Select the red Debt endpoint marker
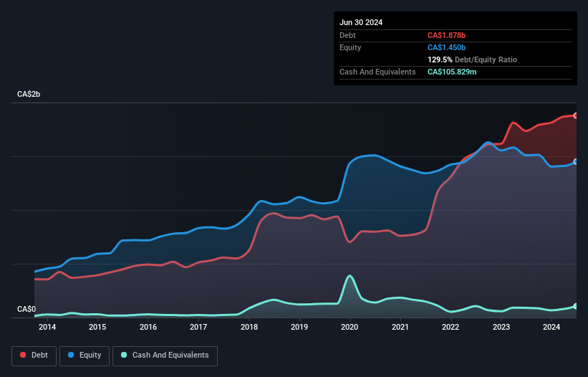The image size is (588, 377). coord(576,115)
